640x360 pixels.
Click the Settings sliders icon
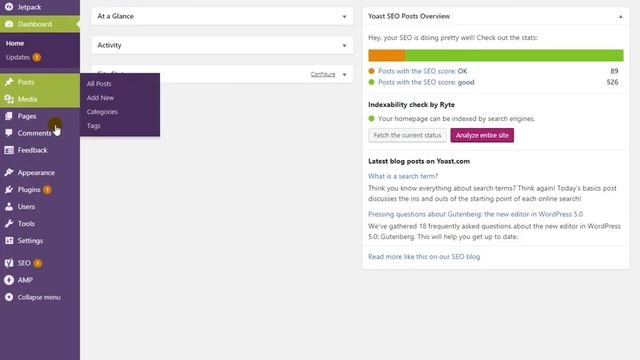tap(9, 241)
